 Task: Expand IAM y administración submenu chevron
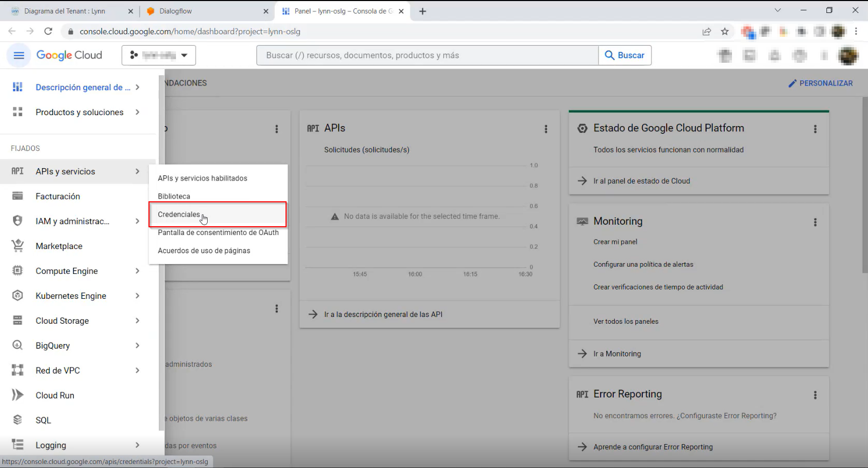click(138, 221)
